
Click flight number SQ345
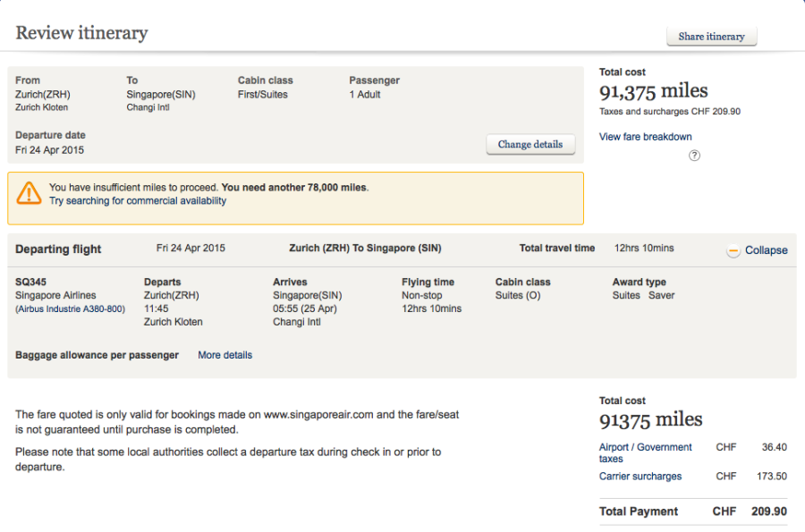point(31,282)
